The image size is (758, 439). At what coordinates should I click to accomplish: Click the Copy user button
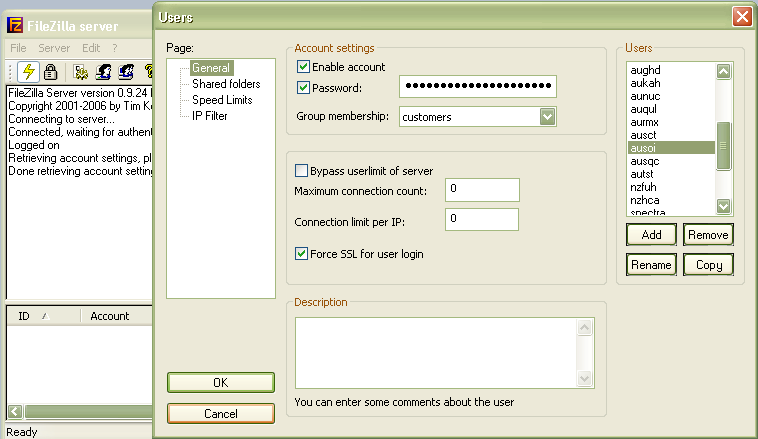[x=708, y=265]
